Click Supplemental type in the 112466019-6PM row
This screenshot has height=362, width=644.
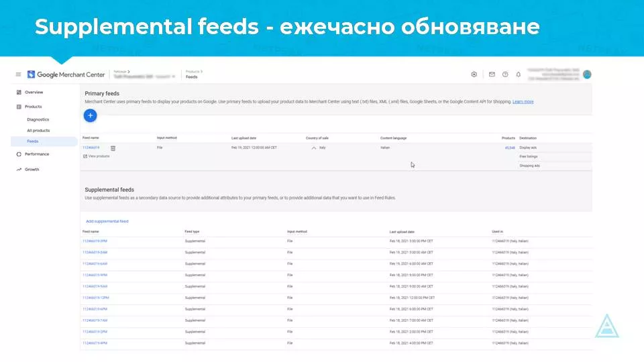195,309
